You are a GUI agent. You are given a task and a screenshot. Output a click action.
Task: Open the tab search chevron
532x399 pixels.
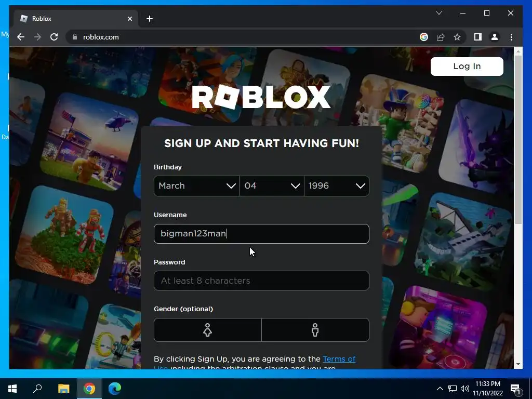tap(438, 13)
